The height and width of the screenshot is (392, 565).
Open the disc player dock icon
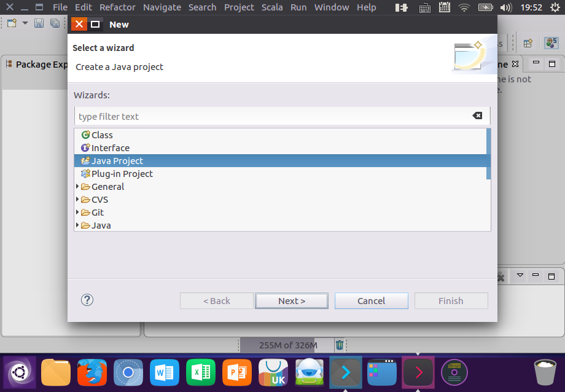tap(454, 372)
